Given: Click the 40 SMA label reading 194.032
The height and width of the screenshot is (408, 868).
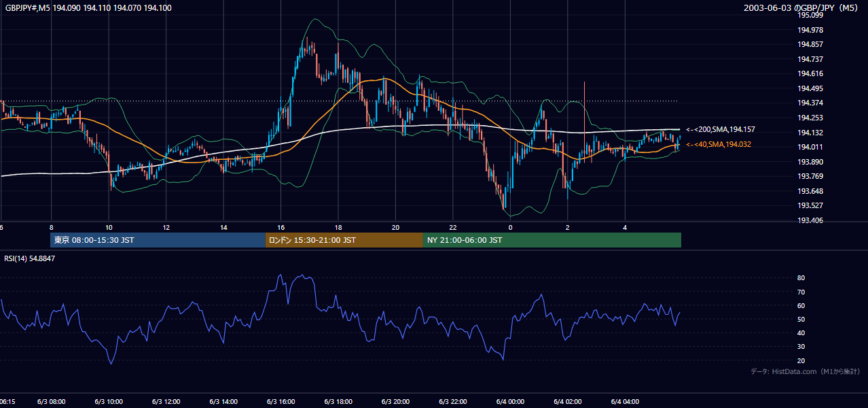Looking at the screenshot, I should pos(719,144).
